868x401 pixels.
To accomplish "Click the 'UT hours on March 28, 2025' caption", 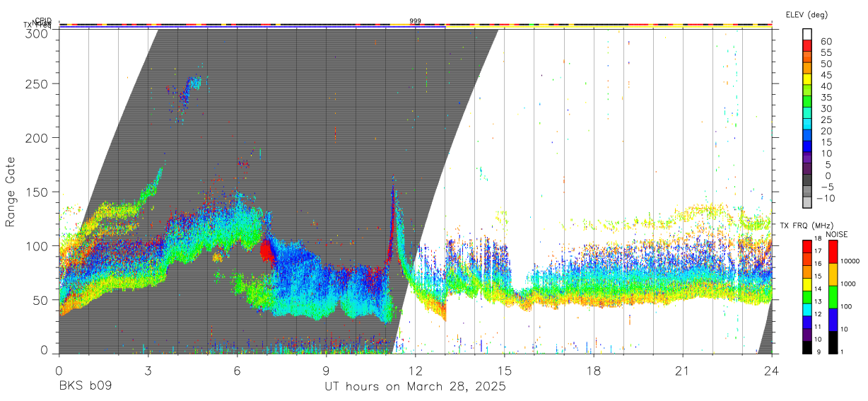I will [415, 387].
